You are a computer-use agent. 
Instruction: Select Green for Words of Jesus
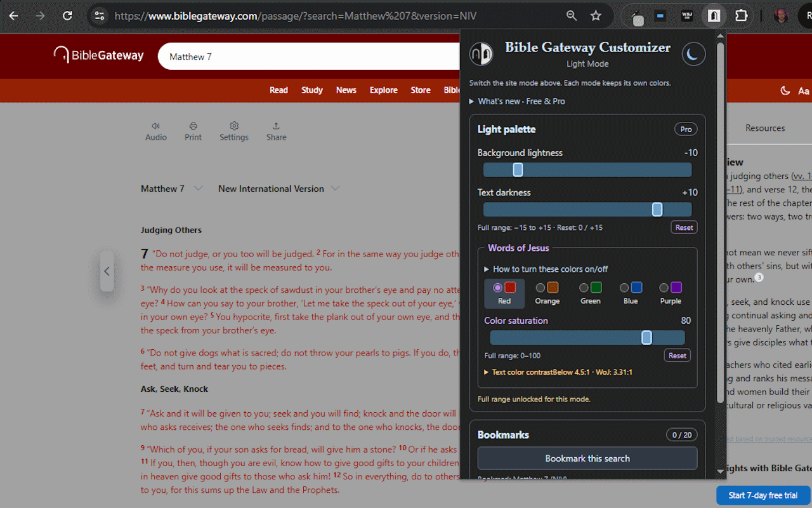click(x=590, y=293)
